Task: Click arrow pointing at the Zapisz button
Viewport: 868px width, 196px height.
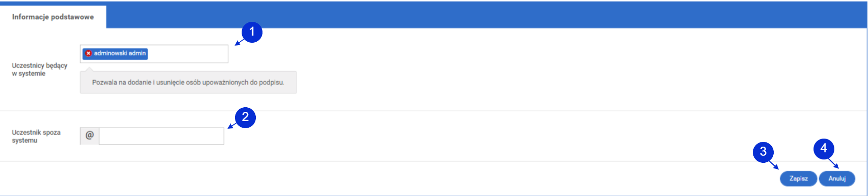Action: [774, 165]
